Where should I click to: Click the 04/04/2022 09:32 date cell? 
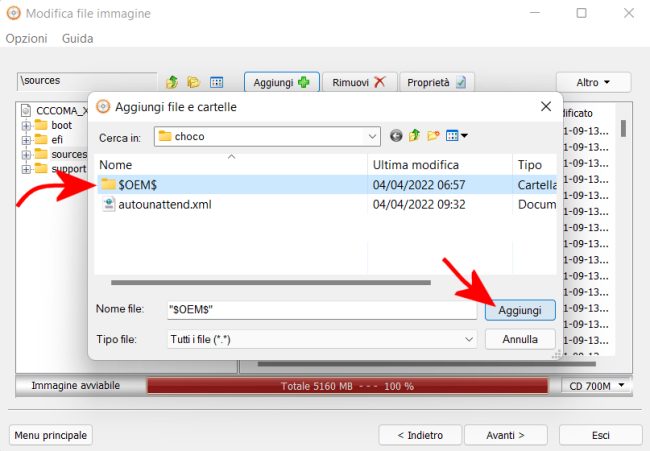(419, 204)
